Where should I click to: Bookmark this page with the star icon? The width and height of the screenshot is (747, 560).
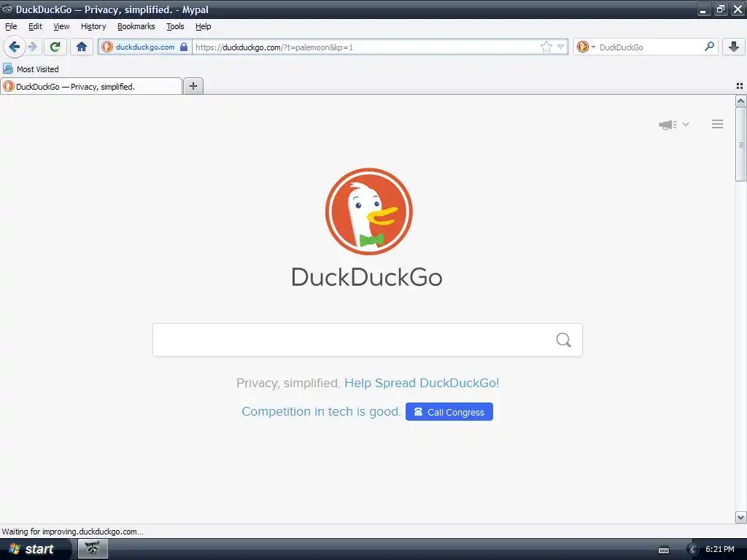coord(546,47)
